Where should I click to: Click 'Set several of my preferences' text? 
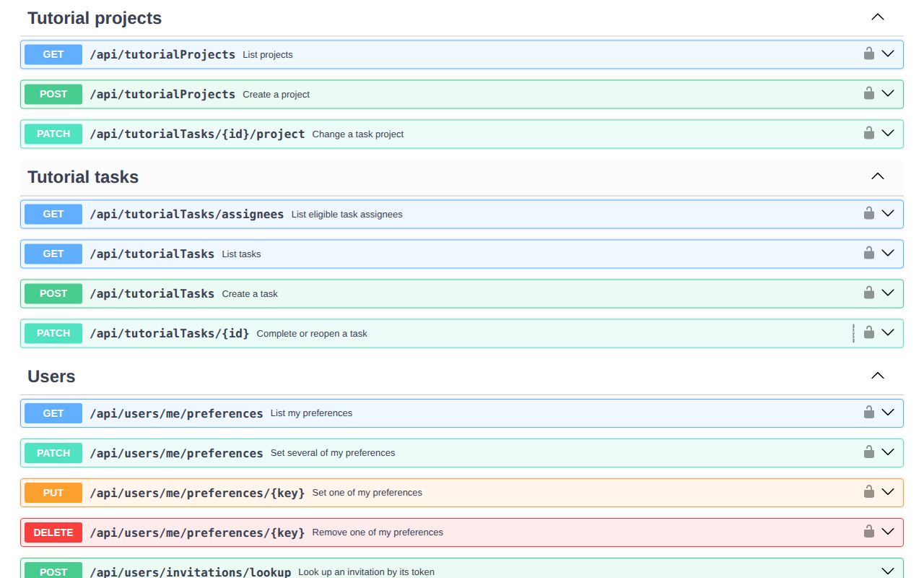click(333, 453)
